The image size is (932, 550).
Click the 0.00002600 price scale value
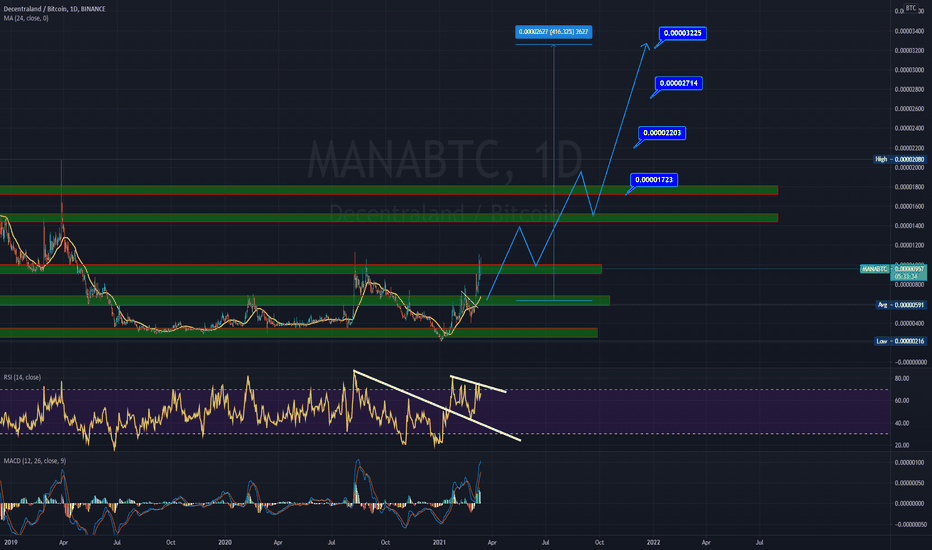(909, 109)
